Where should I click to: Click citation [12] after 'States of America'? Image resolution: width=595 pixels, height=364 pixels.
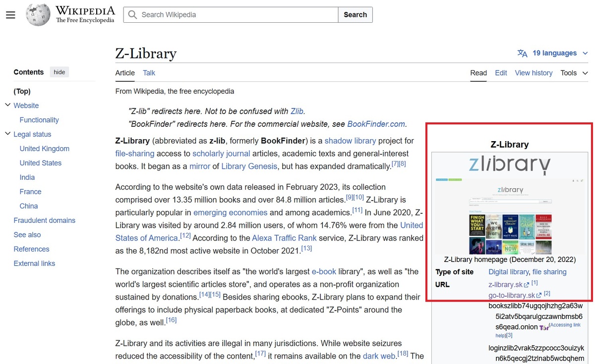(185, 235)
